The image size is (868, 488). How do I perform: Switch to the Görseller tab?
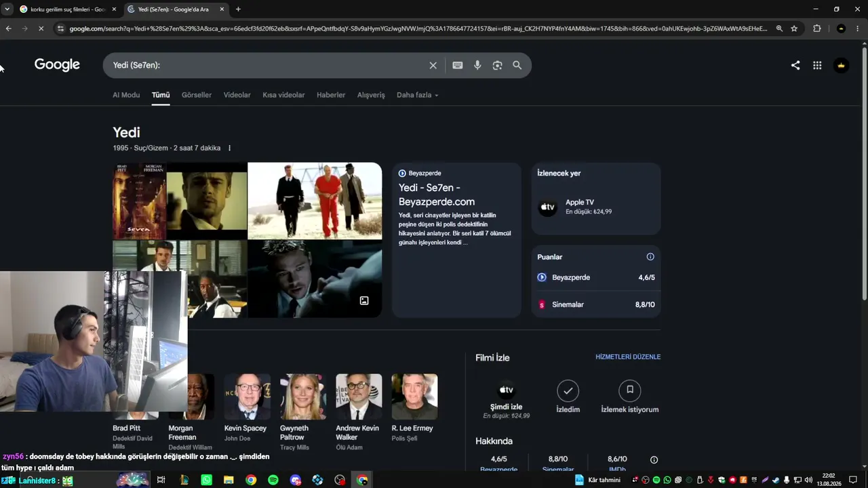click(197, 95)
